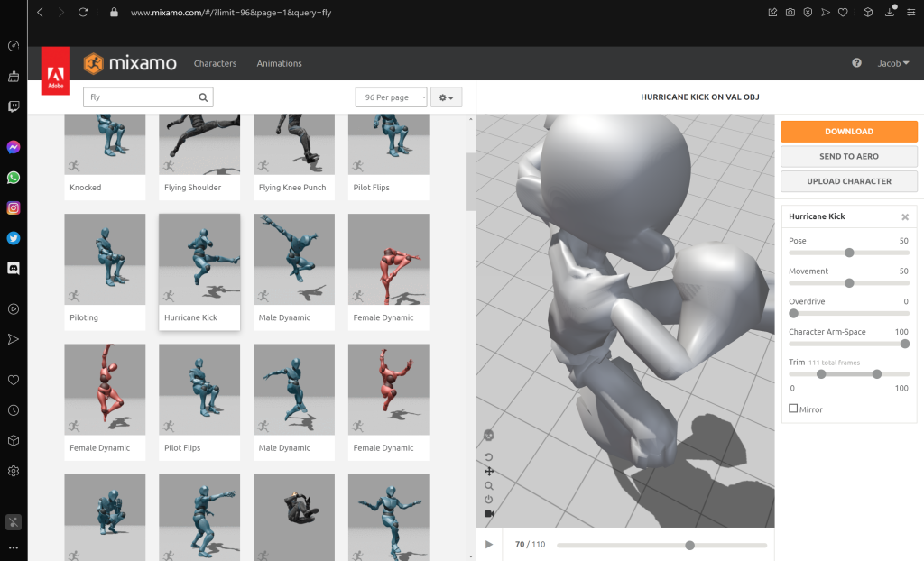924x561 pixels.
Task: Select the pan move arrows icon
Action: point(489,471)
